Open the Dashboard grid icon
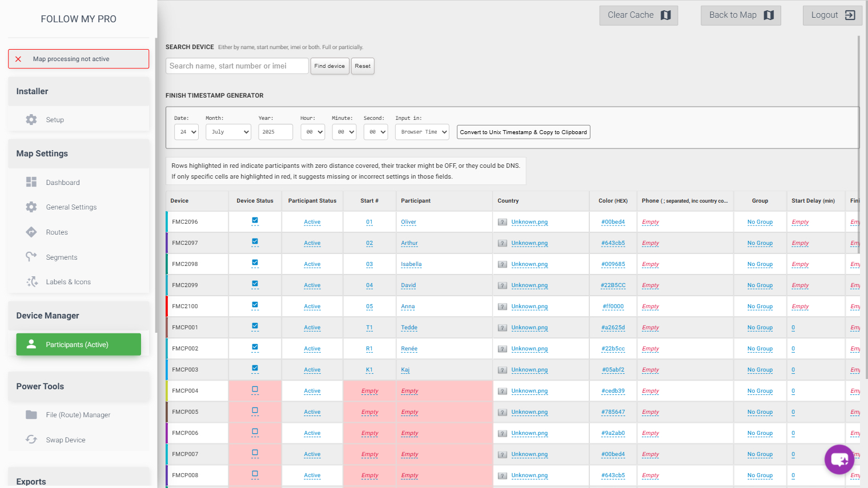The width and height of the screenshot is (868, 488). [x=31, y=182]
